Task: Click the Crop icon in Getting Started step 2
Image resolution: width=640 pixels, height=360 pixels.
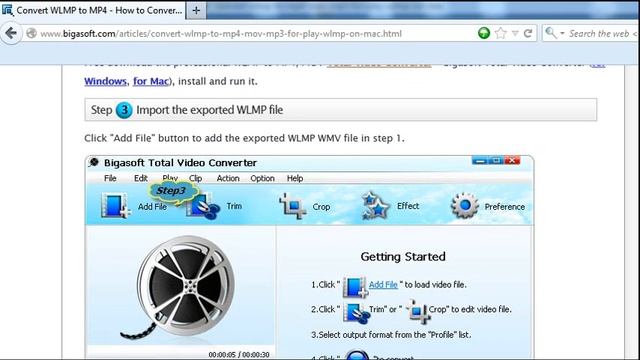Action: pyautogui.click(x=417, y=312)
